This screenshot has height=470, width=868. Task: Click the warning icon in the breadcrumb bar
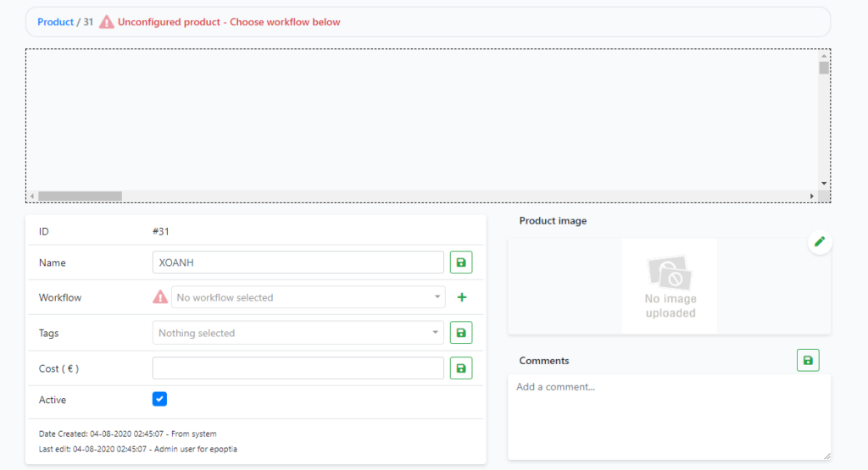tap(107, 22)
